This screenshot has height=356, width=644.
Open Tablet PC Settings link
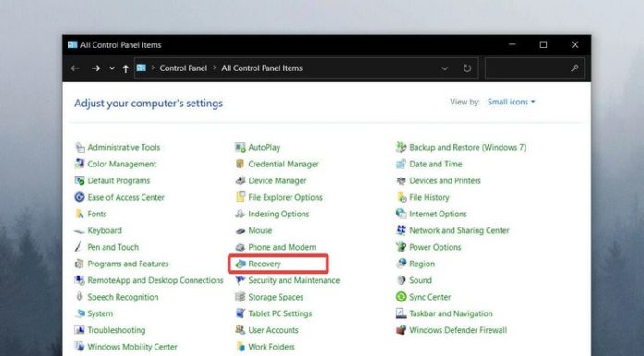click(280, 313)
